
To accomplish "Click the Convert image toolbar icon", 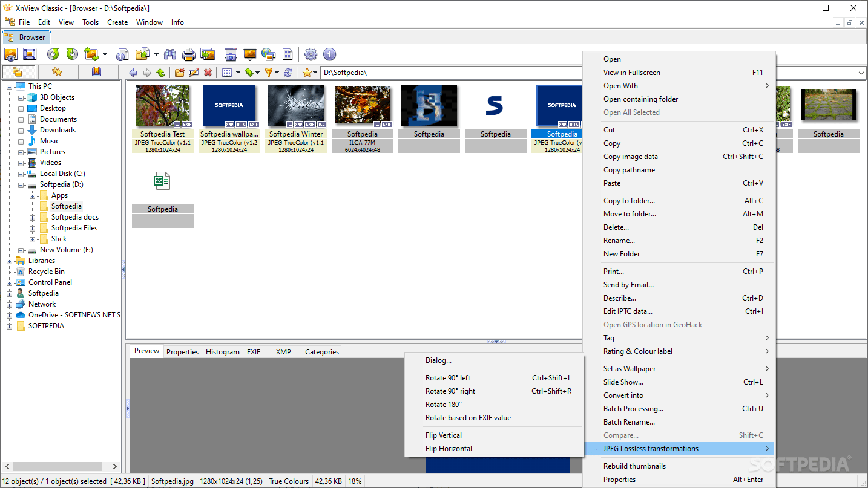I will coord(91,54).
